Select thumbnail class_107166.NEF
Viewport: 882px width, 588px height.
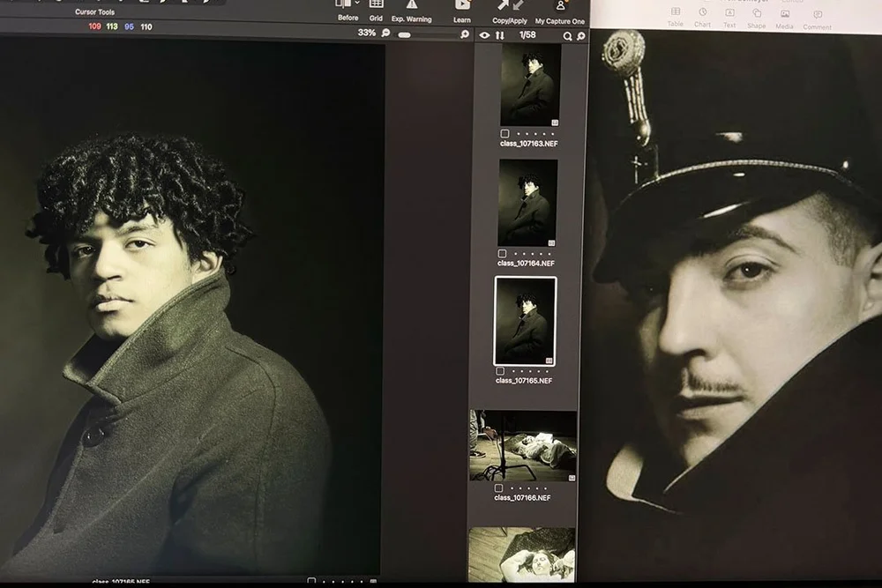(x=523, y=446)
